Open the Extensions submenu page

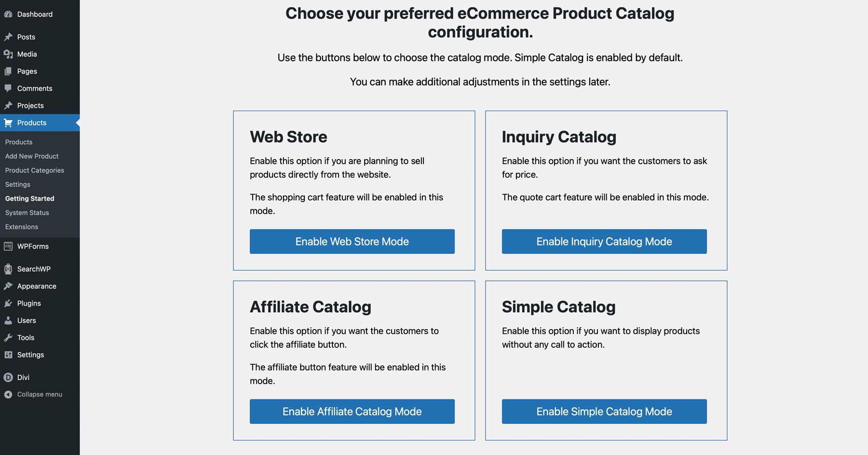point(22,227)
